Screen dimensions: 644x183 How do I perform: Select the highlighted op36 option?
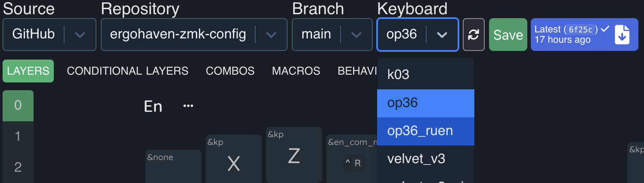tap(402, 103)
